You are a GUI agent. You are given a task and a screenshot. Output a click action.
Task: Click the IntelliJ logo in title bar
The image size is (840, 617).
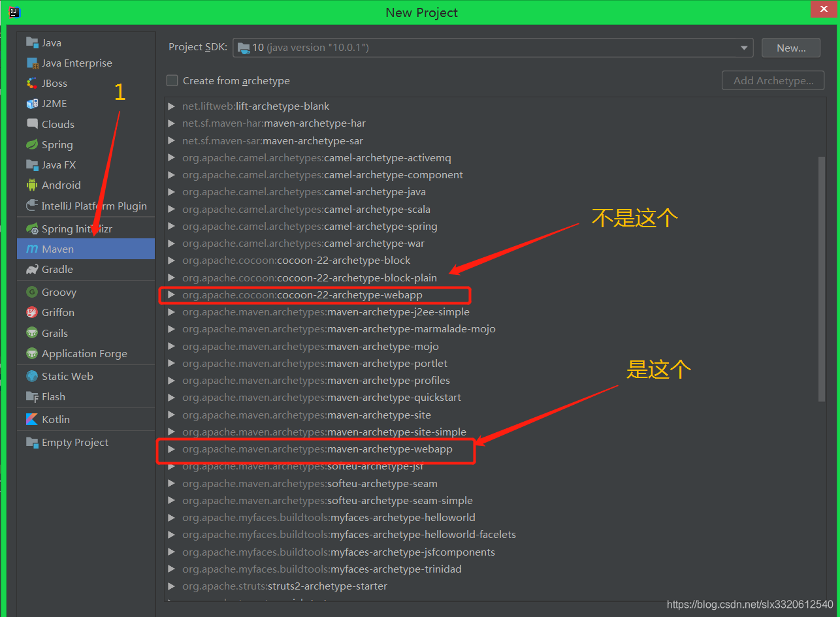coord(14,11)
